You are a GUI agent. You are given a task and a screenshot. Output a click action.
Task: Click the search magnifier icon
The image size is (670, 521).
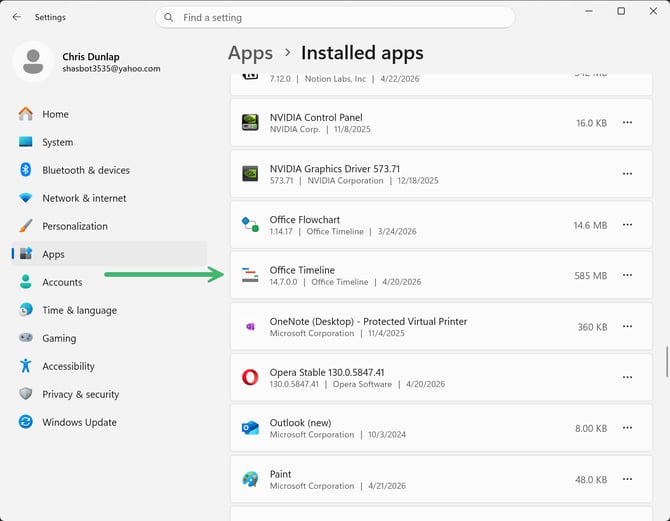point(168,18)
